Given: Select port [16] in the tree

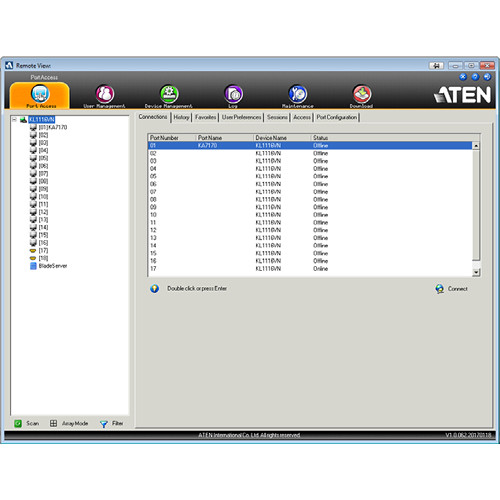Looking at the screenshot, I should [43, 243].
